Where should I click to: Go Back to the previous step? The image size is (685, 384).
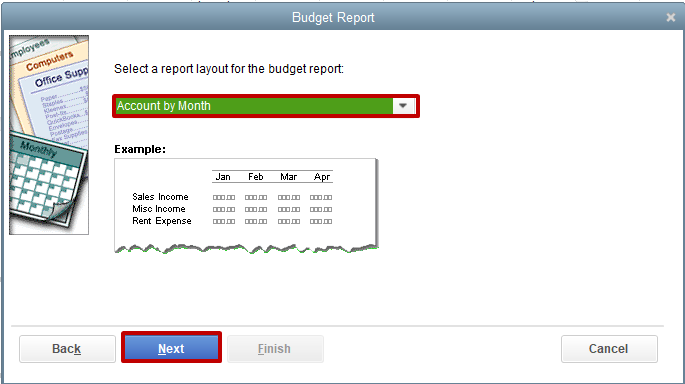coord(67,349)
